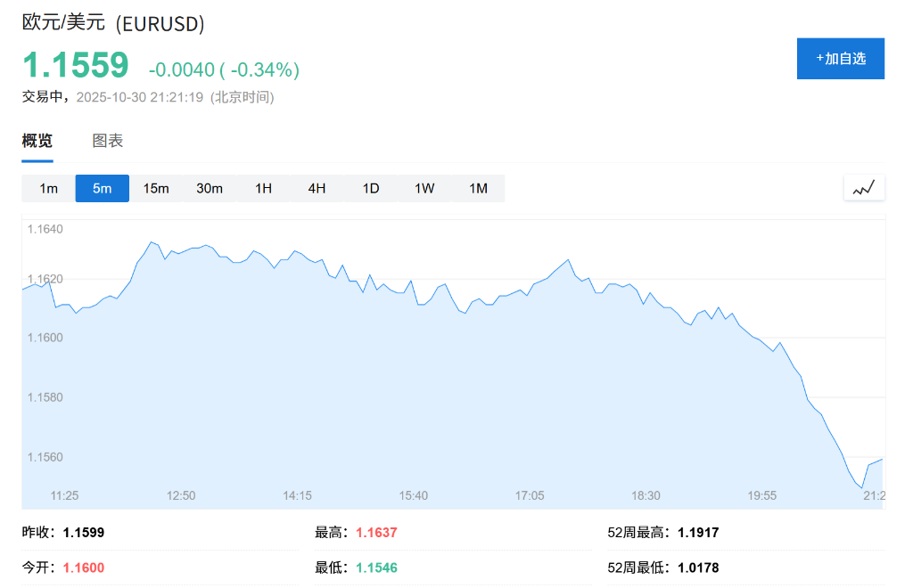Switch to the 4H interval

317,188
